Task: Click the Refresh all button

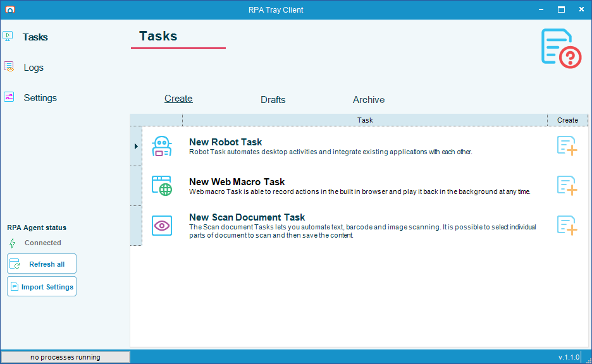Action: [42, 264]
